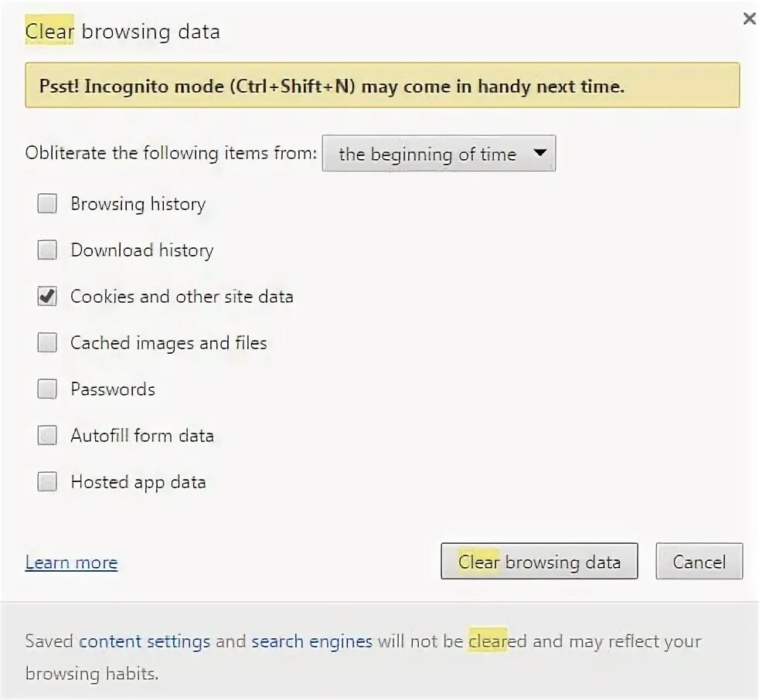Tick the Cached images and files checkbox

[x=48, y=343]
